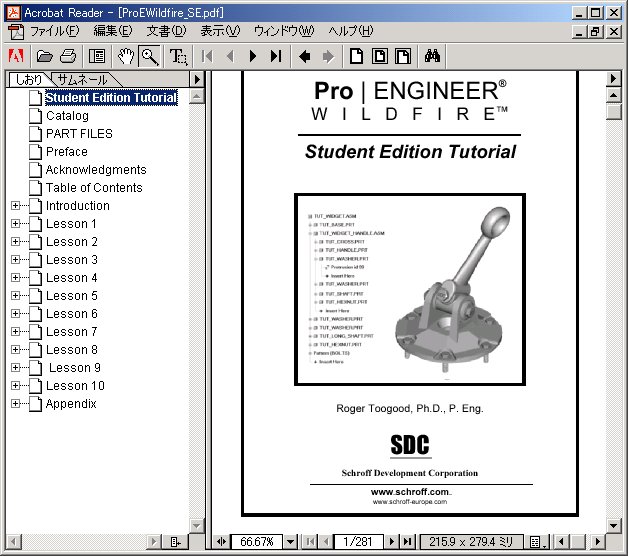Image resolution: width=628 pixels, height=556 pixels.
Task: Open Preface bookmark
Action: (x=66, y=152)
